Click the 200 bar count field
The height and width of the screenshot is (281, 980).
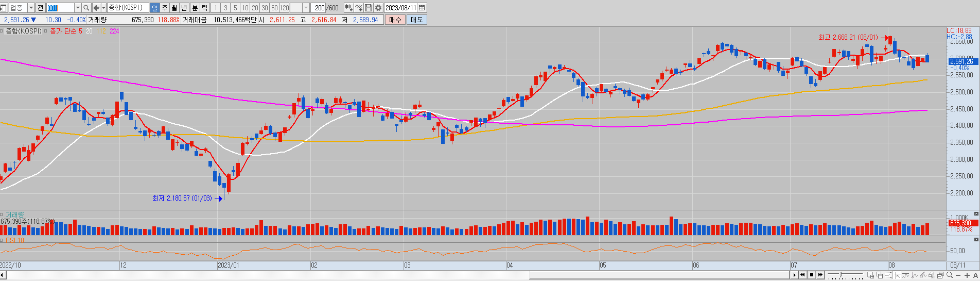click(x=319, y=8)
